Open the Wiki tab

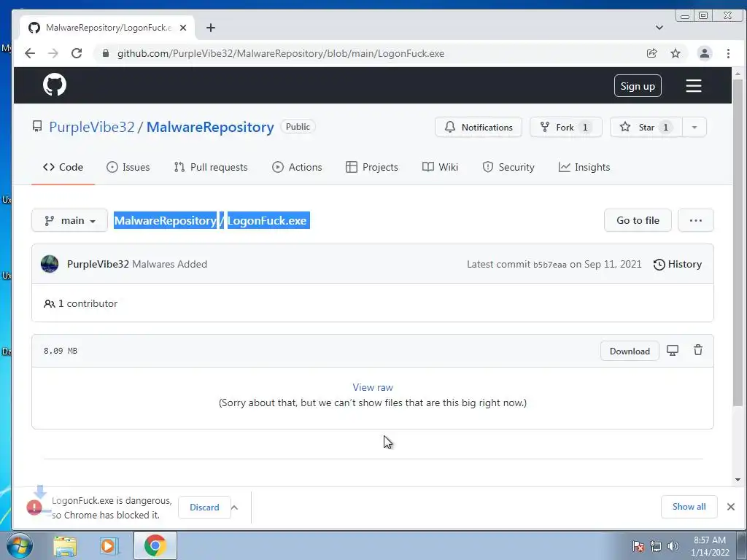point(440,167)
